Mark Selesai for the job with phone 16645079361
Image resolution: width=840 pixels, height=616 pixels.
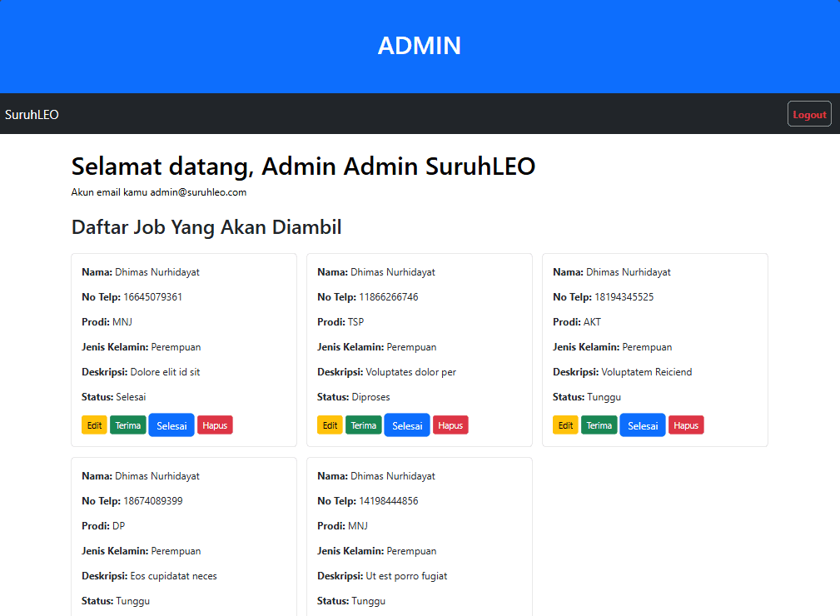click(171, 425)
